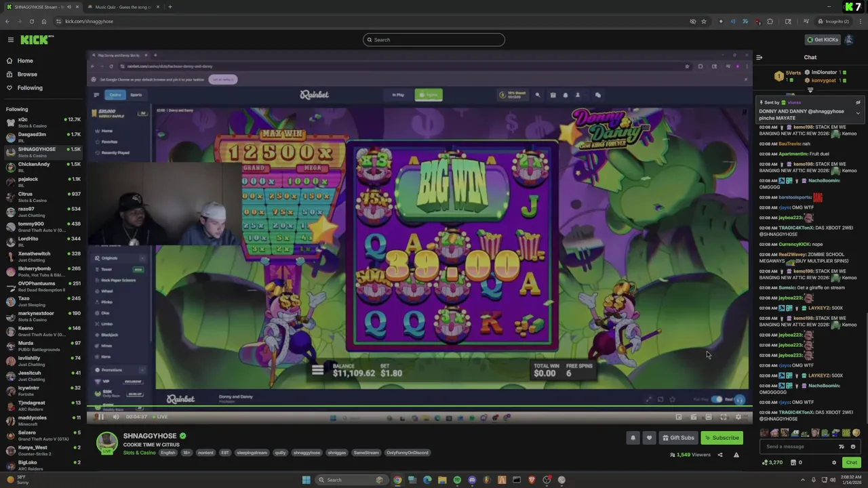Mute the stream volume
The image size is (868, 488).
coord(116,417)
